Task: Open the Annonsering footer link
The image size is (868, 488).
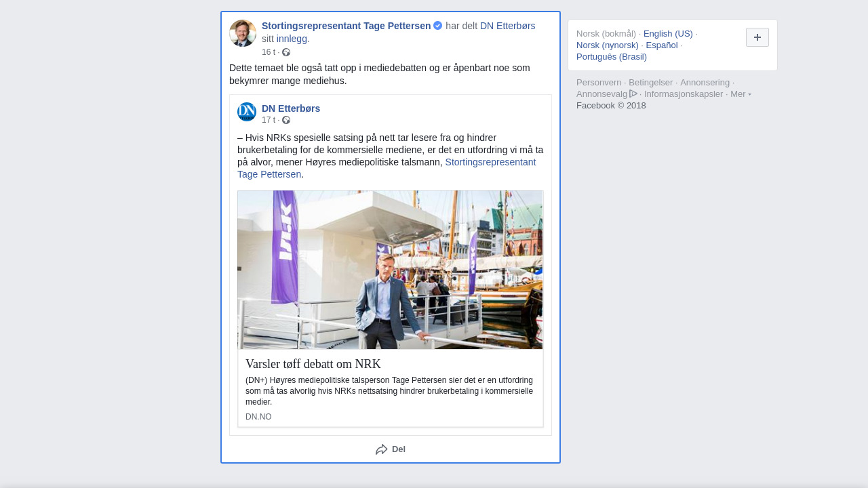Action: click(705, 83)
